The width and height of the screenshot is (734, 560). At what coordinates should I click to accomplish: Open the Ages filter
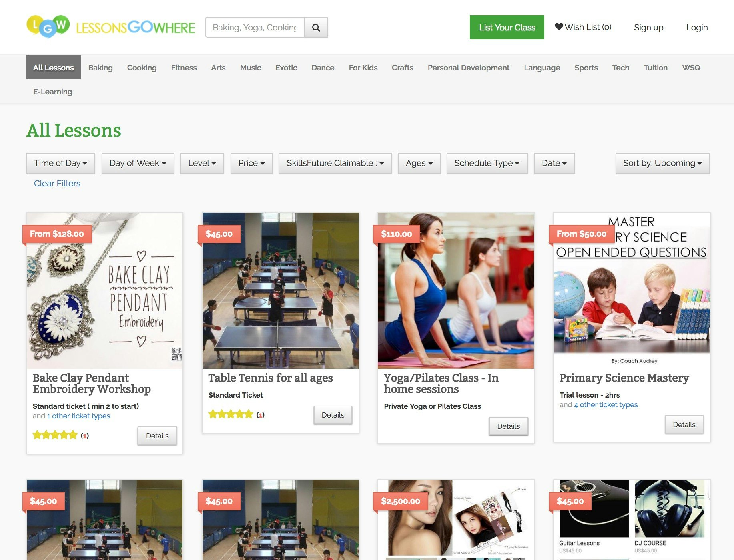pos(419,163)
